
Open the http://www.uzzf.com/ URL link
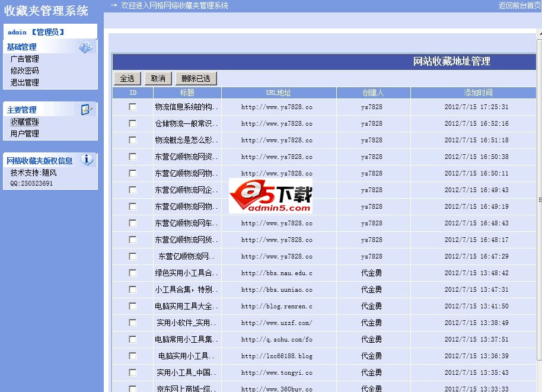pyautogui.click(x=277, y=323)
